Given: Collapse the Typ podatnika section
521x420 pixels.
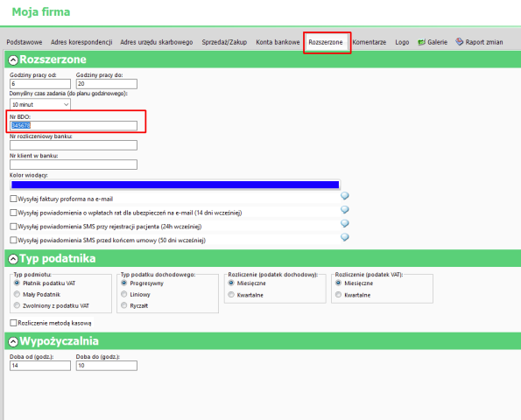Looking at the screenshot, I should (x=13, y=259).
